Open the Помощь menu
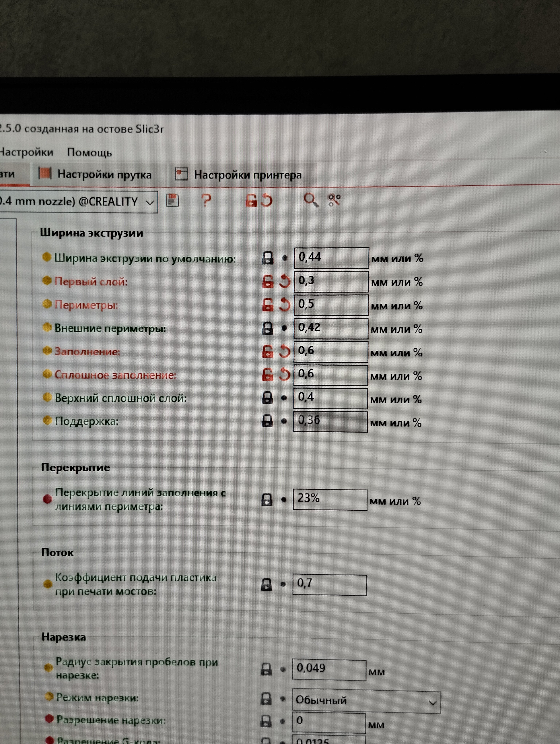The image size is (560, 744). point(89,152)
